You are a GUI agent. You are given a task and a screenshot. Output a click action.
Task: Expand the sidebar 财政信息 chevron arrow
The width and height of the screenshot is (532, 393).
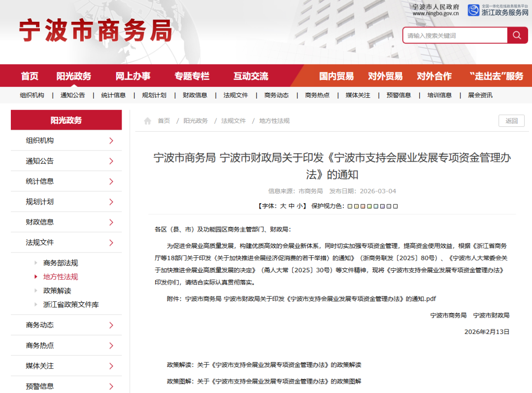(111, 222)
